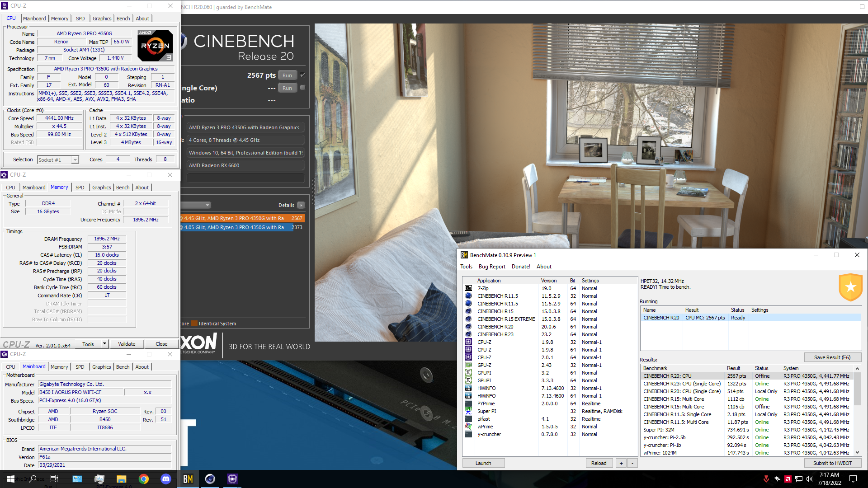The width and height of the screenshot is (868, 488).
Task: Click the plus button next to Reload
Action: pos(621,463)
